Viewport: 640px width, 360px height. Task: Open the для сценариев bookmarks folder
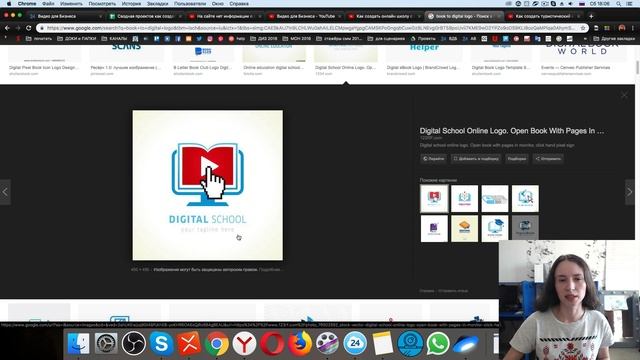tap(386, 39)
